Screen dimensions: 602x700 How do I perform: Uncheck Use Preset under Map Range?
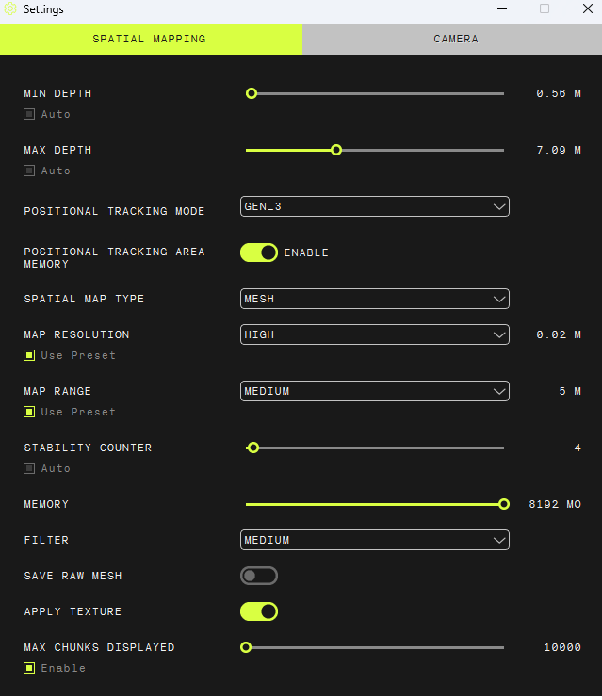pyautogui.click(x=29, y=412)
